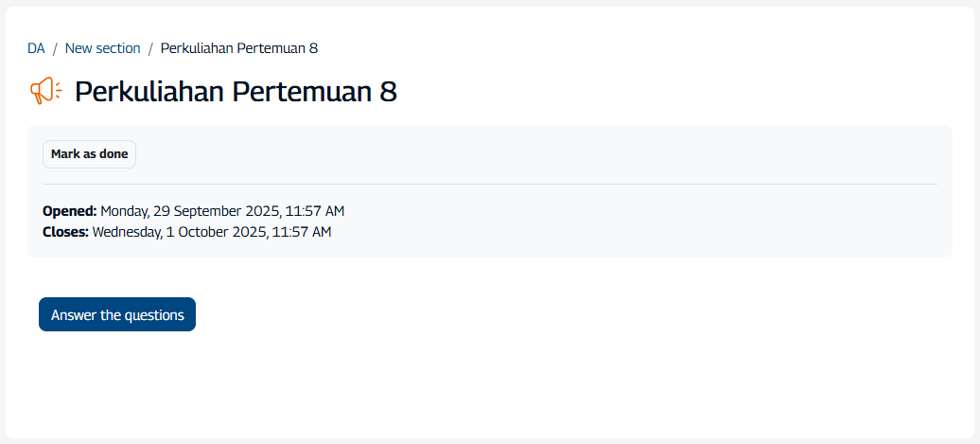Click the orange megaphone feedback icon
The image size is (980, 444).
(x=45, y=91)
